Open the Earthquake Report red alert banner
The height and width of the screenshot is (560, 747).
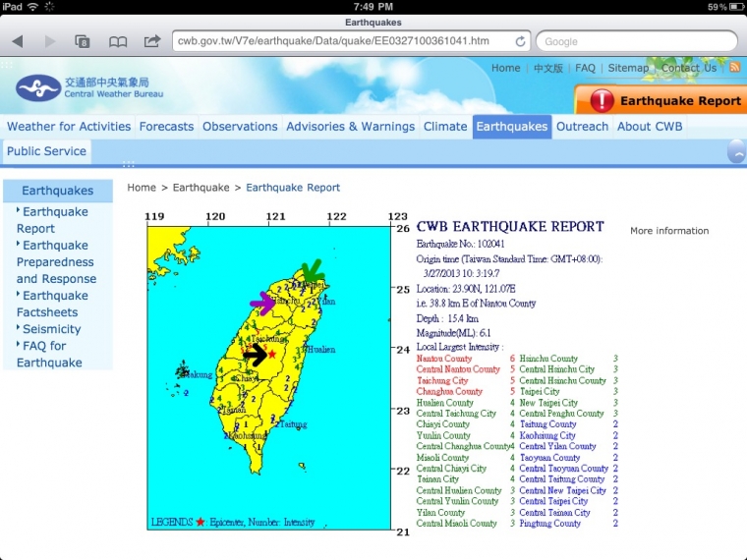click(x=661, y=100)
